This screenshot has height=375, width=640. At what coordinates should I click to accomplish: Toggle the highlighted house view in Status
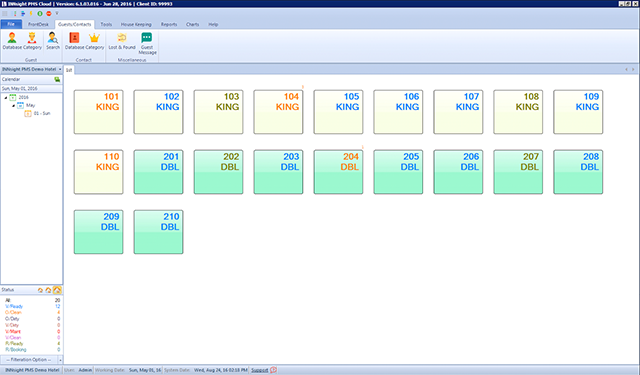click(x=57, y=290)
